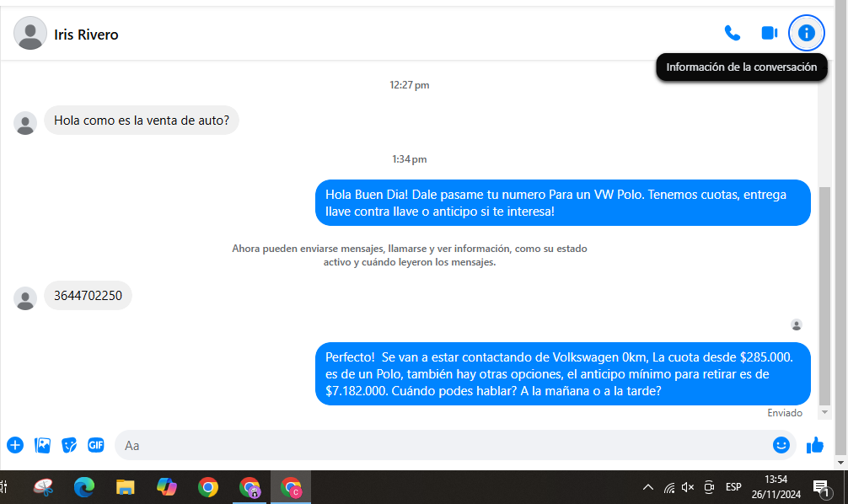Click the message input field 'Aa'

pyautogui.click(x=438, y=445)
